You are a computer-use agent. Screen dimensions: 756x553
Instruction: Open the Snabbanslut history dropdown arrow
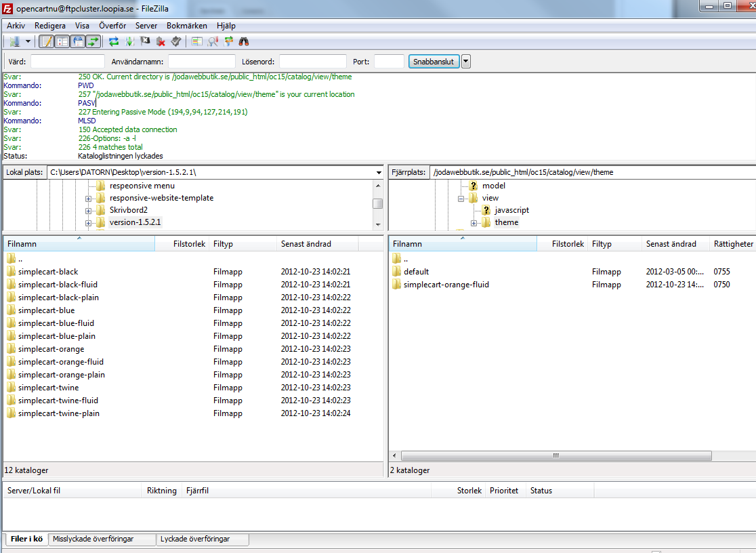pyautogui.click(x=466, y=61)
